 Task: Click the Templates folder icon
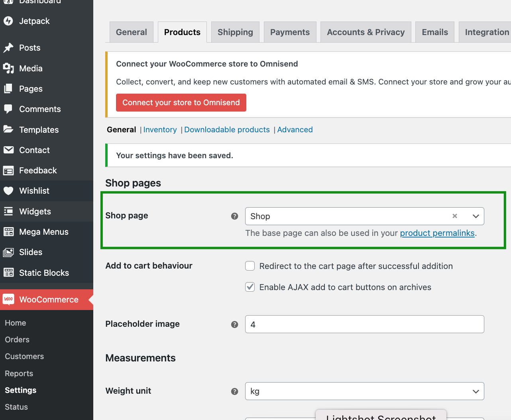click(8, 129)
